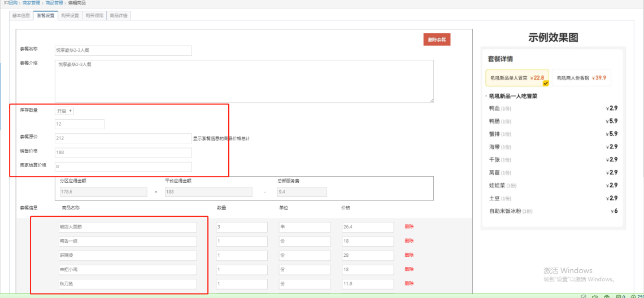Click the 销售价格 field showing 188
Viewport: 644px width, 298px height.
pos(123,152)
